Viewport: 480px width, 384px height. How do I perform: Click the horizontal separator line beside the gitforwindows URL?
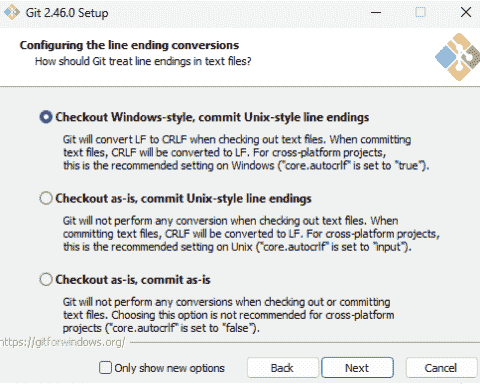coord(305,342)
